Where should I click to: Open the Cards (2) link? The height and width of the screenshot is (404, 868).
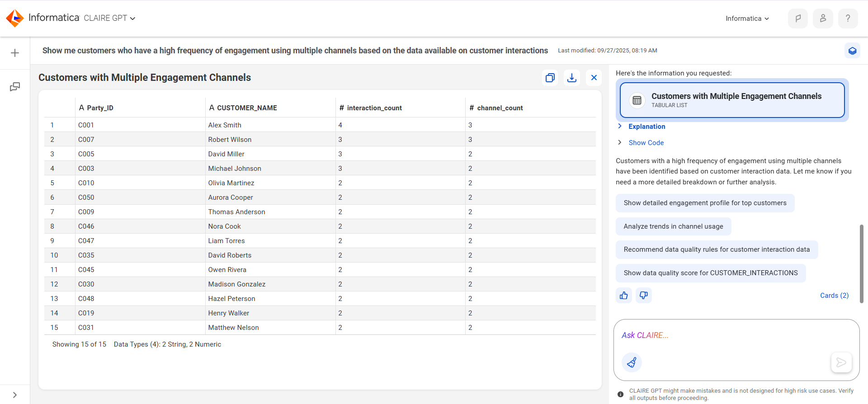[x=834, y=296]
